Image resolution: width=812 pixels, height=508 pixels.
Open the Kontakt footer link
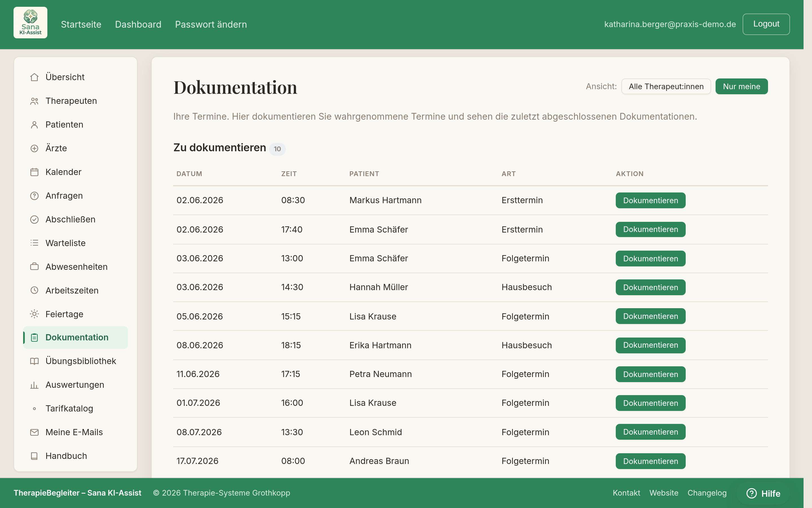pyautogui.click(x=626, y=493)
